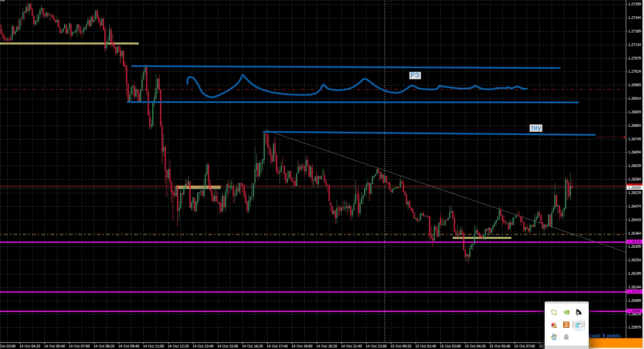The height and width of the screenshot is (349, 644).
Task: Click the green outlined tray icon
Action: click(554, 312)
